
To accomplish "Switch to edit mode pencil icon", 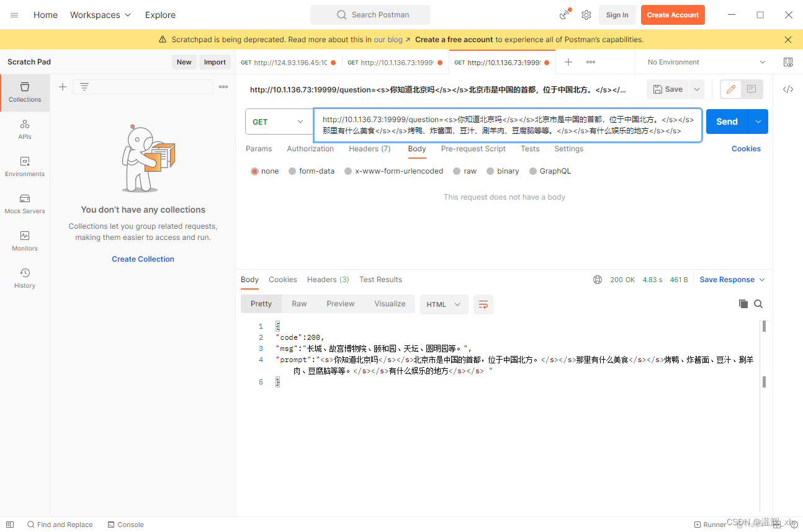I will point(731,89).
